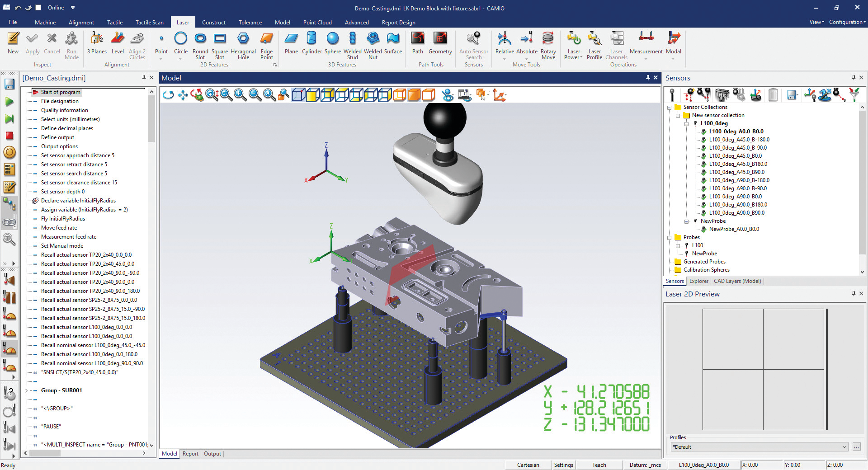Choose the Round Slot feature icon

click(200, 46)
